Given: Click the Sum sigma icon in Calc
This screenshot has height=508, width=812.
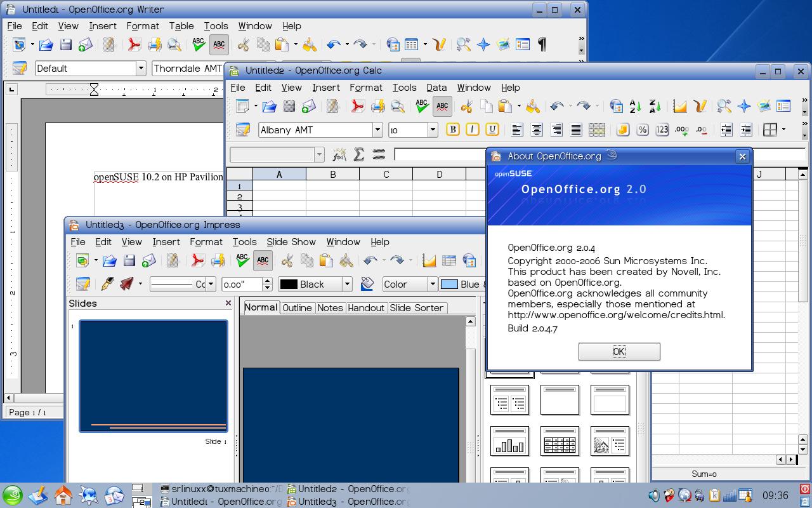Looking at the screenshot, I should pyautogui.click(x=359, y=154).
